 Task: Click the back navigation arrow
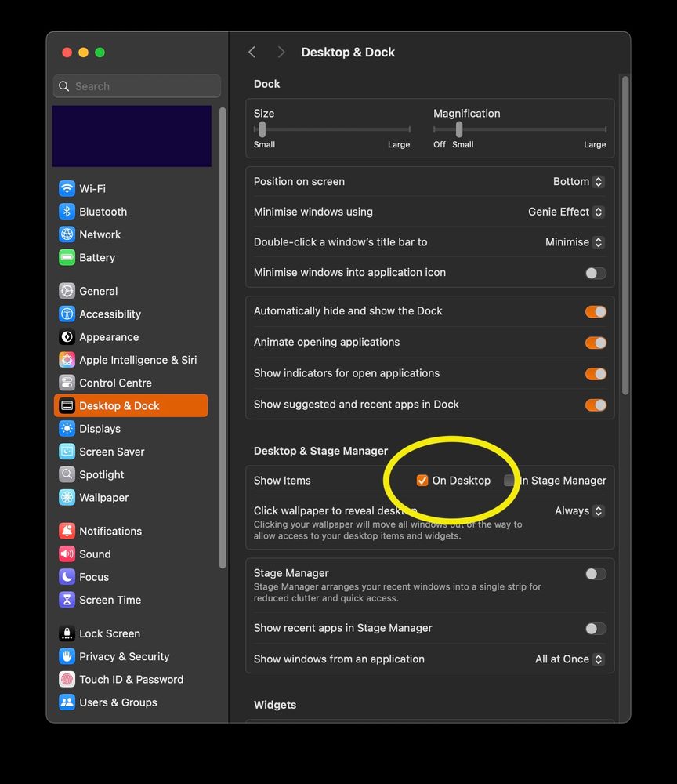pos(252,52)
